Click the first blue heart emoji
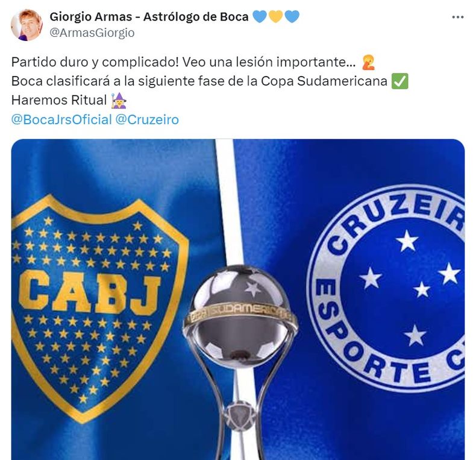 tap(259, 16)
